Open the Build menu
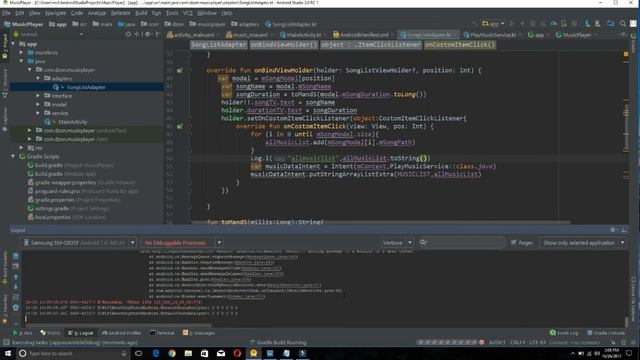The height and width of the screenshot is (360, 640). (141, 13)
